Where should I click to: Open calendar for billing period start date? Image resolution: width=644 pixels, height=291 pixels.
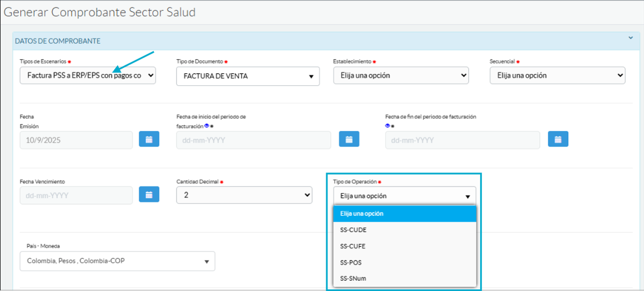(349, 140)
